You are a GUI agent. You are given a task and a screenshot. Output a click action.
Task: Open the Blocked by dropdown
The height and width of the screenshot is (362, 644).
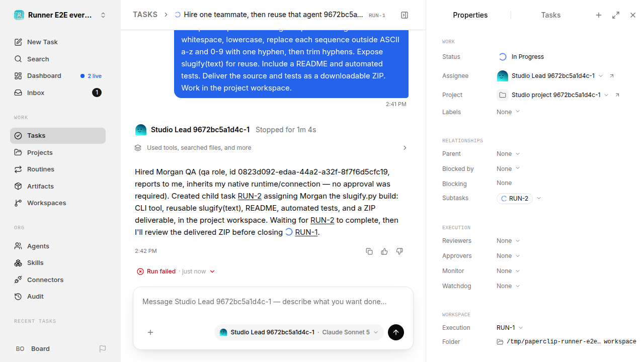(508, 169)
